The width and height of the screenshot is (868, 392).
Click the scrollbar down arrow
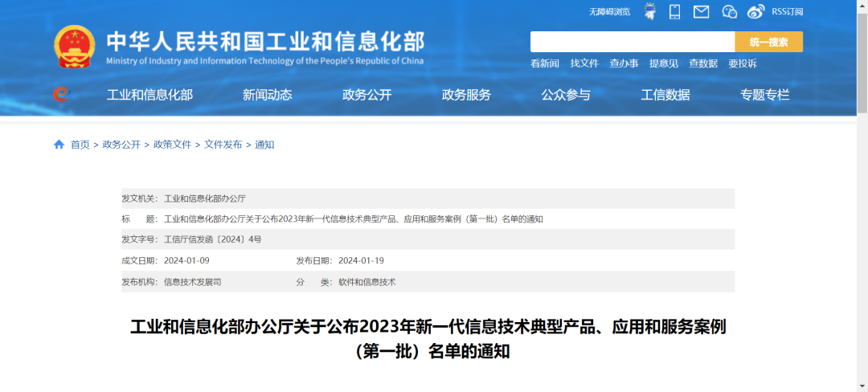pyautogui.click(x=862, y=386)
